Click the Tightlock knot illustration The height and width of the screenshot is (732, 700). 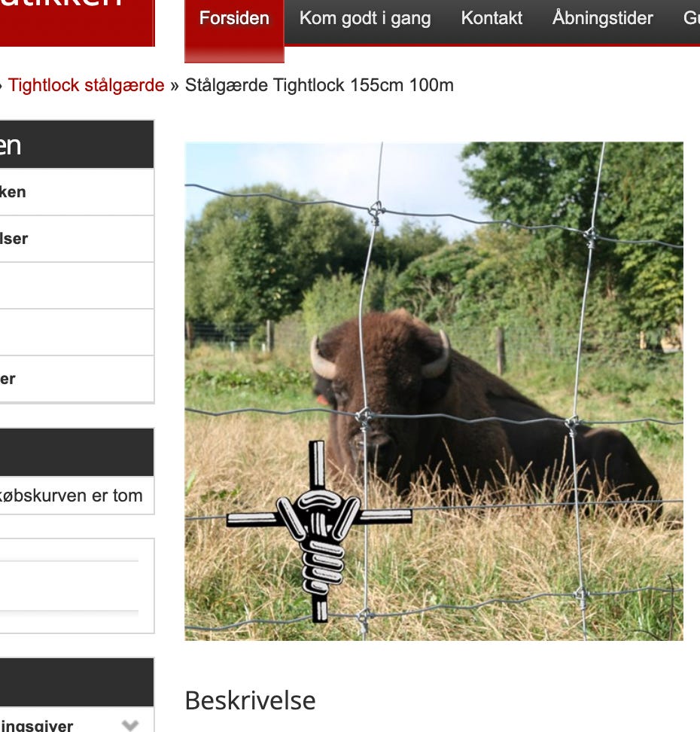click(x=318, y=531)
